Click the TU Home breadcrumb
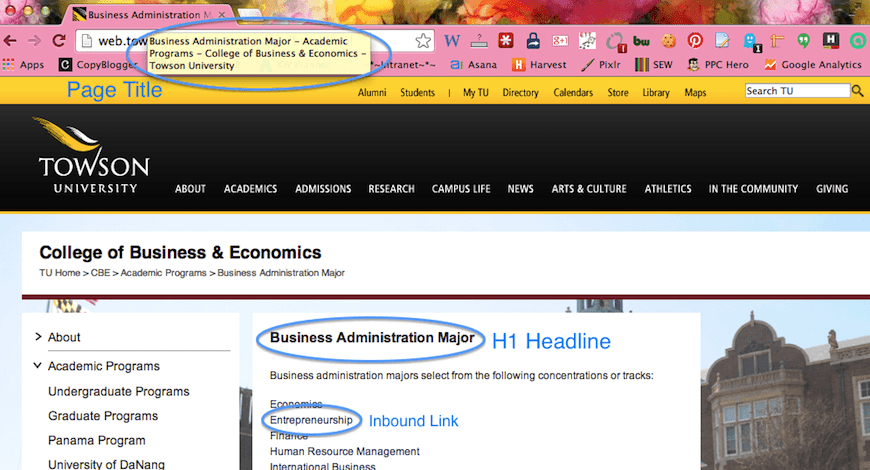The height and width of the screenshot is (470, 870). pyautogui.click(x=59, y=272)
